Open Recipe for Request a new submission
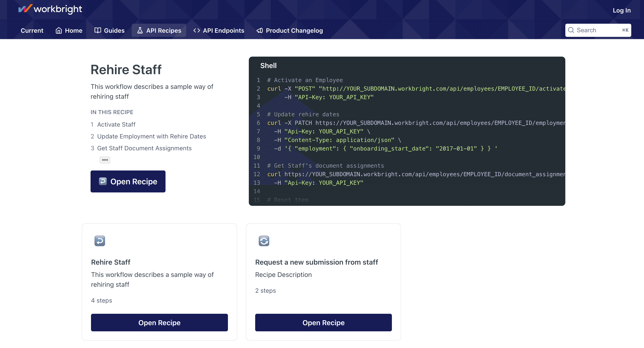The image size is (644, 348). pos(323,323)
